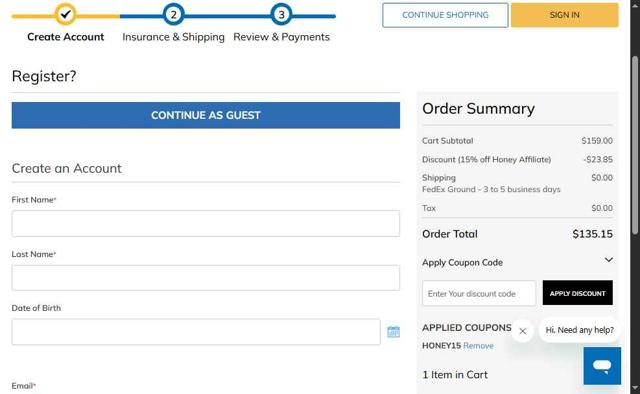The image size is (640, 394).
Task: Choose Continue as Guest
Action: [x=206, y=115]
